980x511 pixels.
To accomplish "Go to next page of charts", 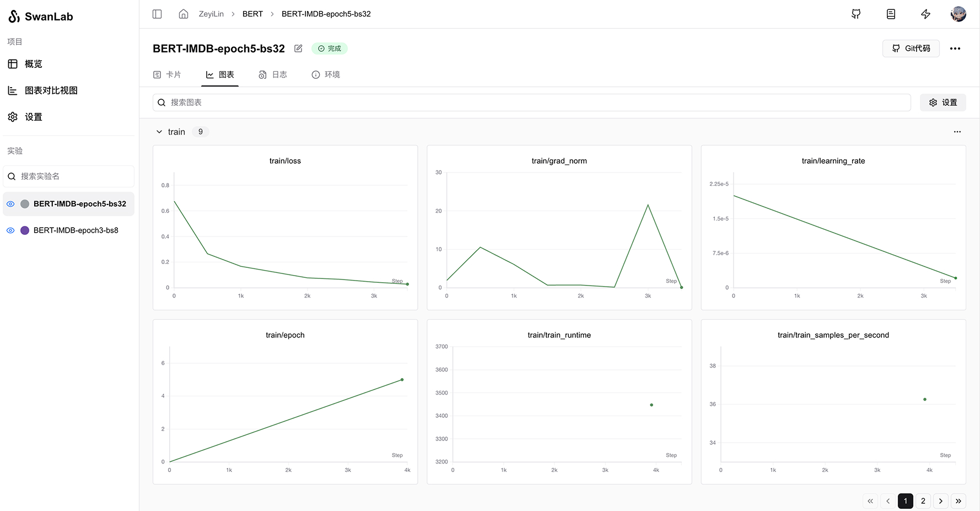I will click(941, 501).
